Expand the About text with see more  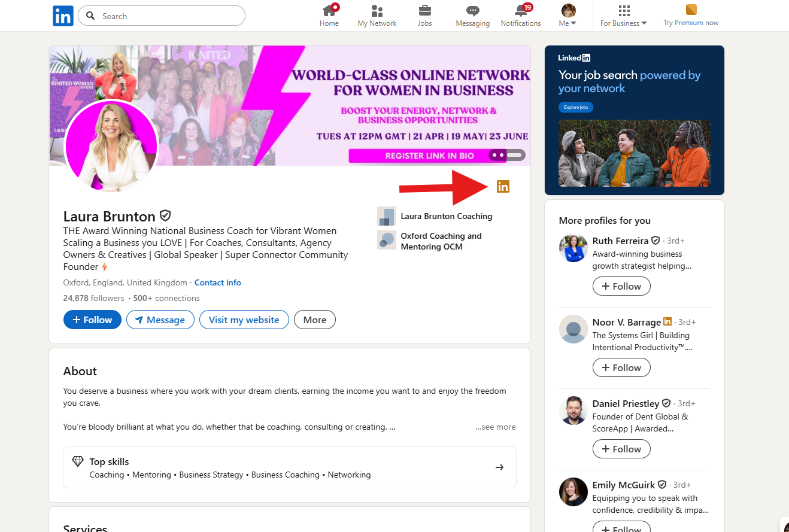pos(496,427)
